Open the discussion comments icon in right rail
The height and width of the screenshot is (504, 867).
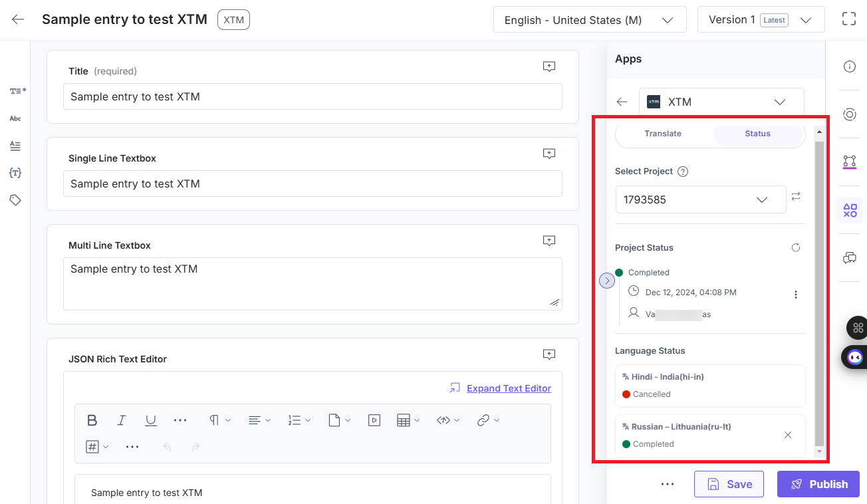[849, 258]
